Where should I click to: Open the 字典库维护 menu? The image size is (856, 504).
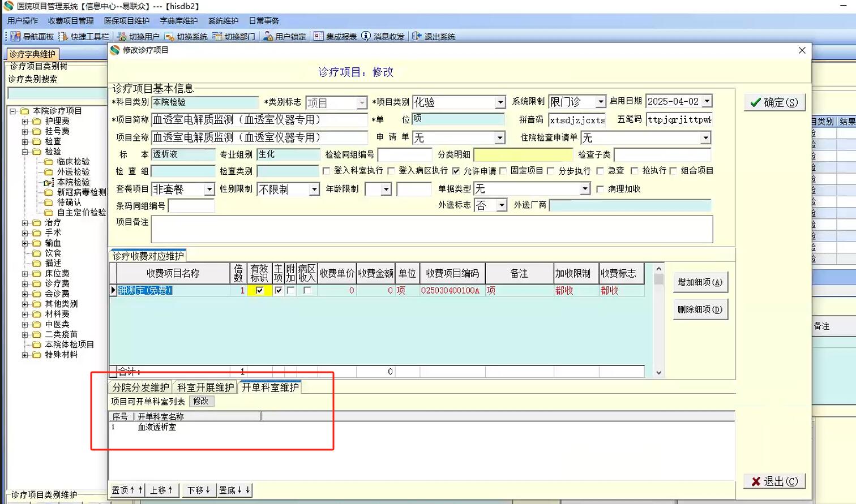(178, 21)
